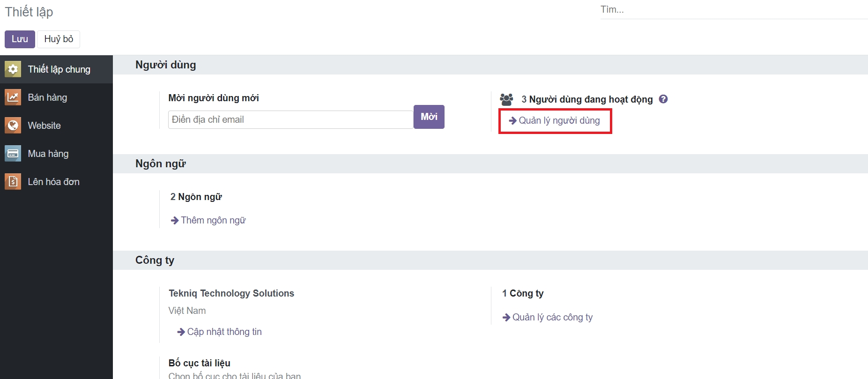The height and width of the screenshot is (379, 868).
Task: Click the Mua hàng credit card icon
Action: coord(13,154)
